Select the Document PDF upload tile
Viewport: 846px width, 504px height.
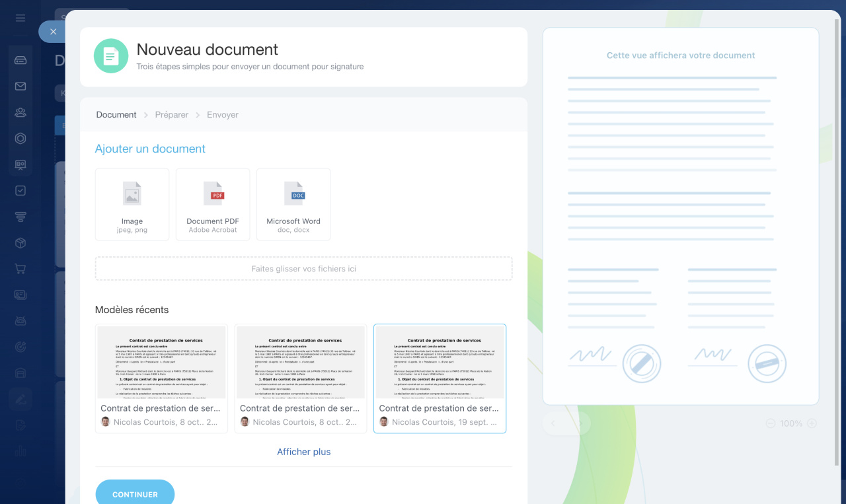pos(213,204)
